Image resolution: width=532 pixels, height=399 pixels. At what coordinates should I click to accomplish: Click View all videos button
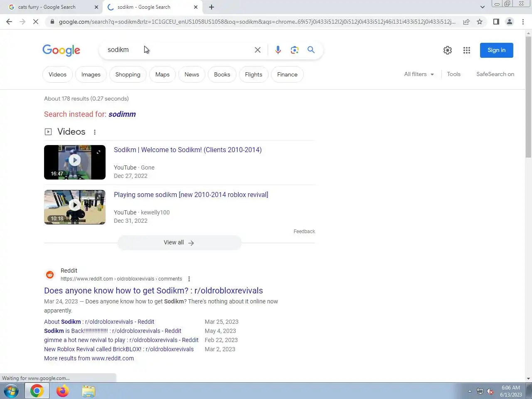(179, 243)
